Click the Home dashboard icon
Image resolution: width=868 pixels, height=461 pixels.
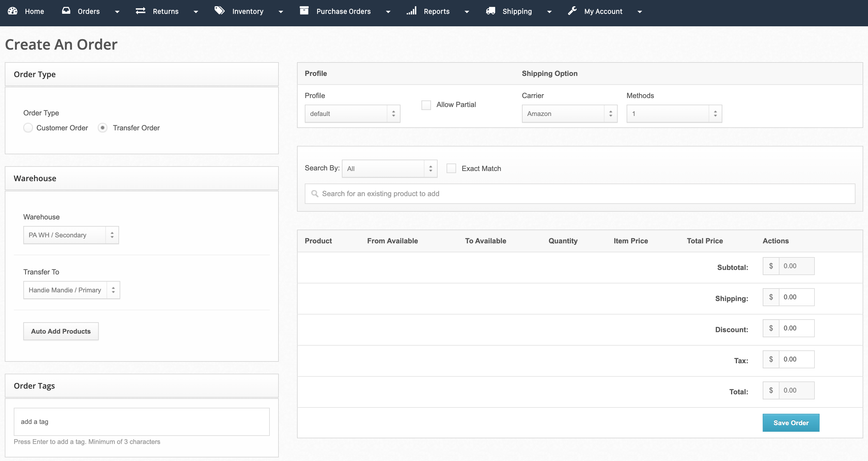coord(13,11)
